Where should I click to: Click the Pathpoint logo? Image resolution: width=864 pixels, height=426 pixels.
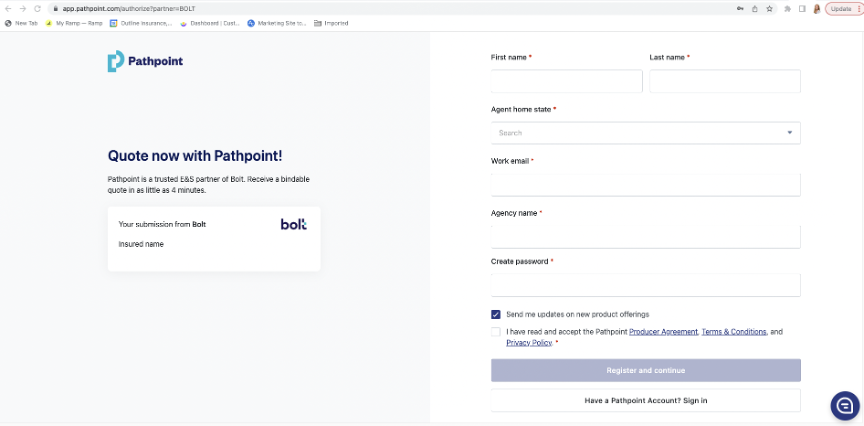[x=145, y=62]
